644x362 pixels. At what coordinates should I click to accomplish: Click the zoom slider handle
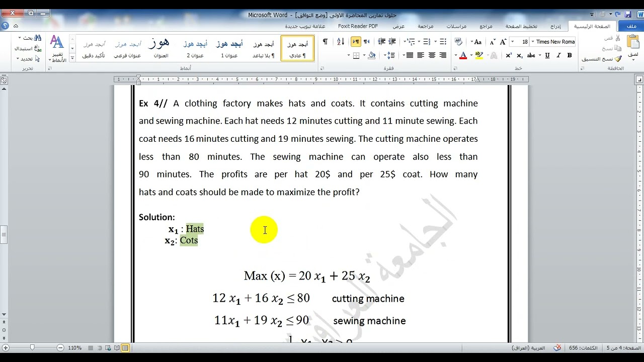point(32,348)
